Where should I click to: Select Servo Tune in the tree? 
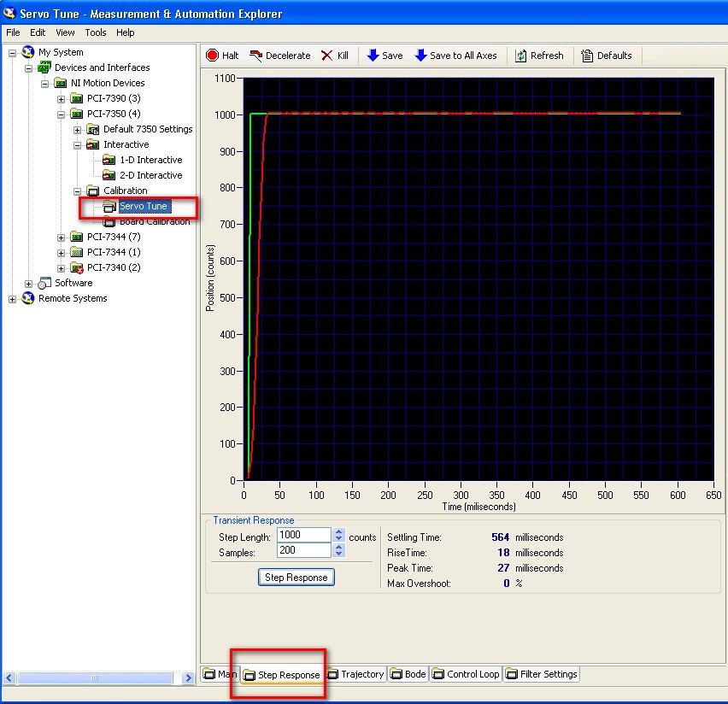(144, 206)
